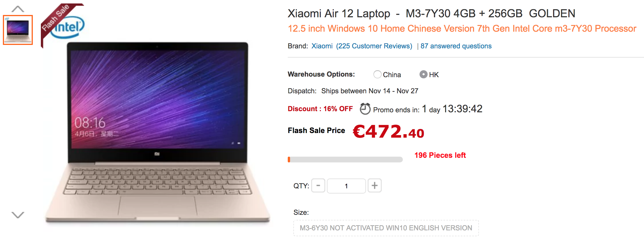644x239 pixels.
Task: Click the quantity input field
Action: click(346, 186)
